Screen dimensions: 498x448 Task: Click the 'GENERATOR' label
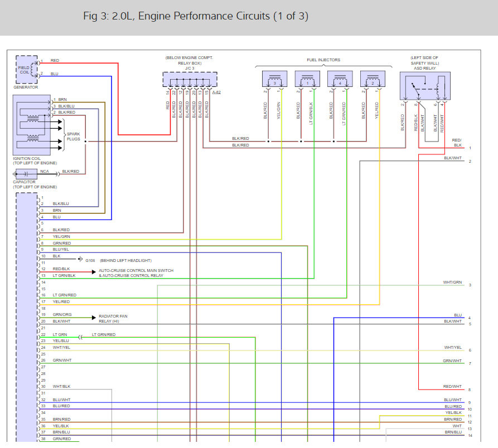coord(26,87)
